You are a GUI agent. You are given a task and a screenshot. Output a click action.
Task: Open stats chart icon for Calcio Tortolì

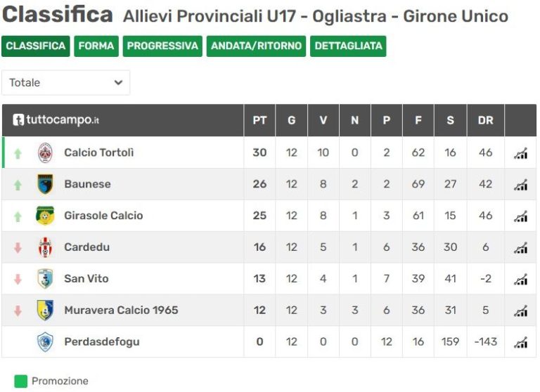520,153
